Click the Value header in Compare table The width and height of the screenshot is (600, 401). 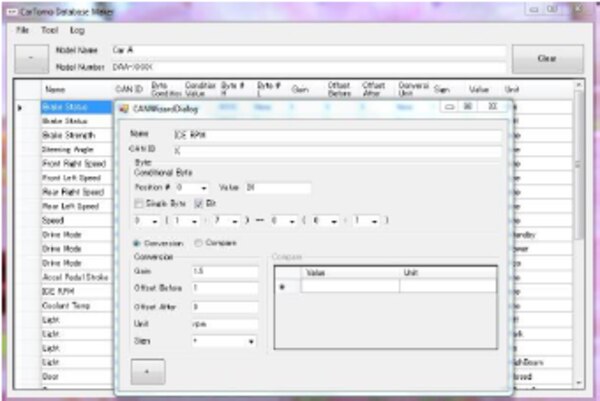(x=350, y=273)
